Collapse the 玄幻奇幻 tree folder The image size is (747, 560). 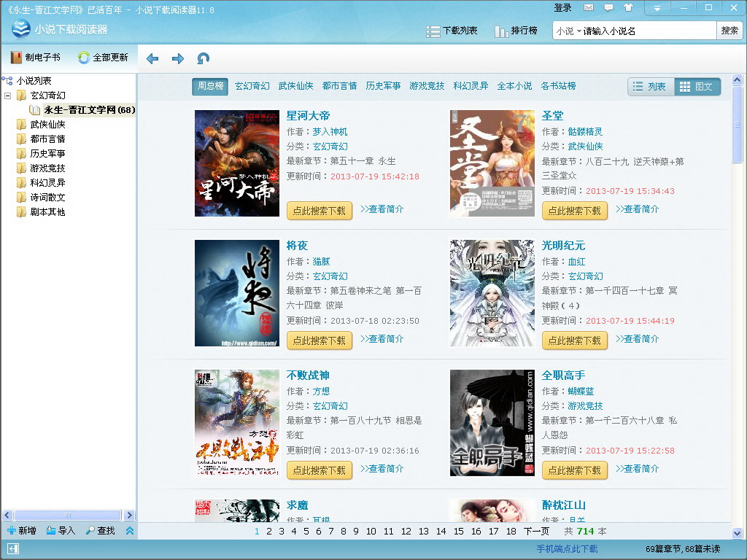click(x=8, y=96)
